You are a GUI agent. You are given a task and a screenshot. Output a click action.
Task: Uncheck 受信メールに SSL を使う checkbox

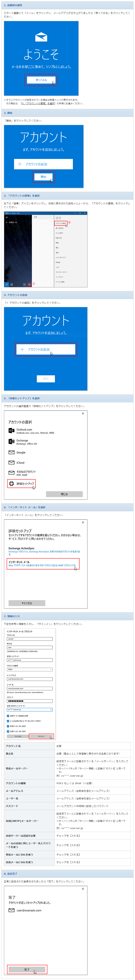8,726
